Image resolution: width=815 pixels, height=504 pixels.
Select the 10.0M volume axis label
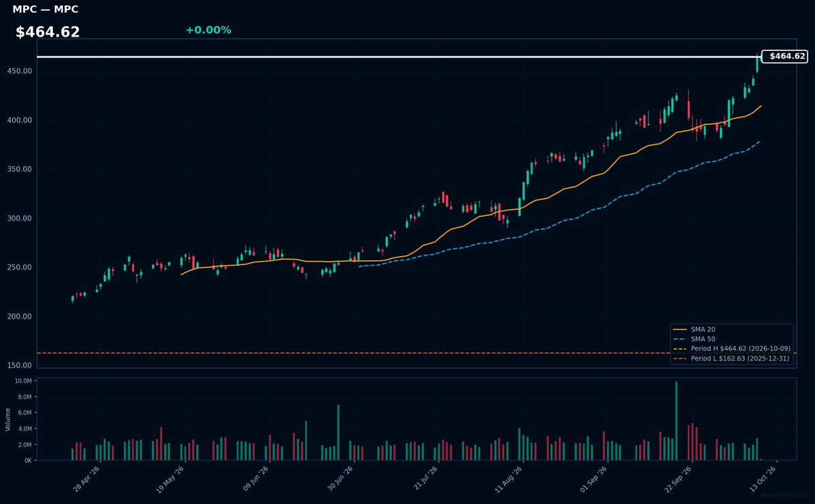[23, 381]
